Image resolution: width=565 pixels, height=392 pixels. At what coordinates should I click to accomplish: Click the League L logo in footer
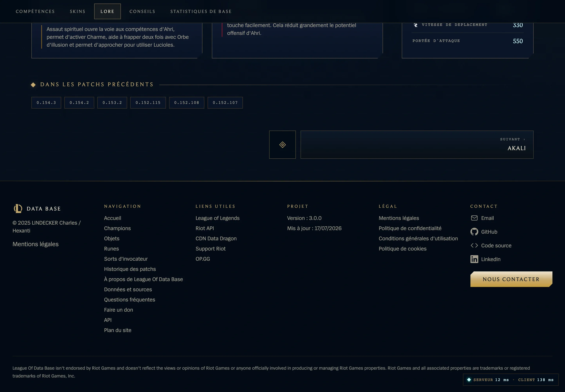coord(18,209)
